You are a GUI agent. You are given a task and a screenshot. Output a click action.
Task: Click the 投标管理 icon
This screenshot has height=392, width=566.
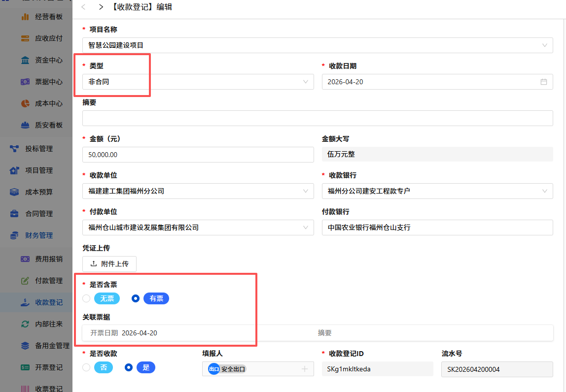click(x=14, y=149)
